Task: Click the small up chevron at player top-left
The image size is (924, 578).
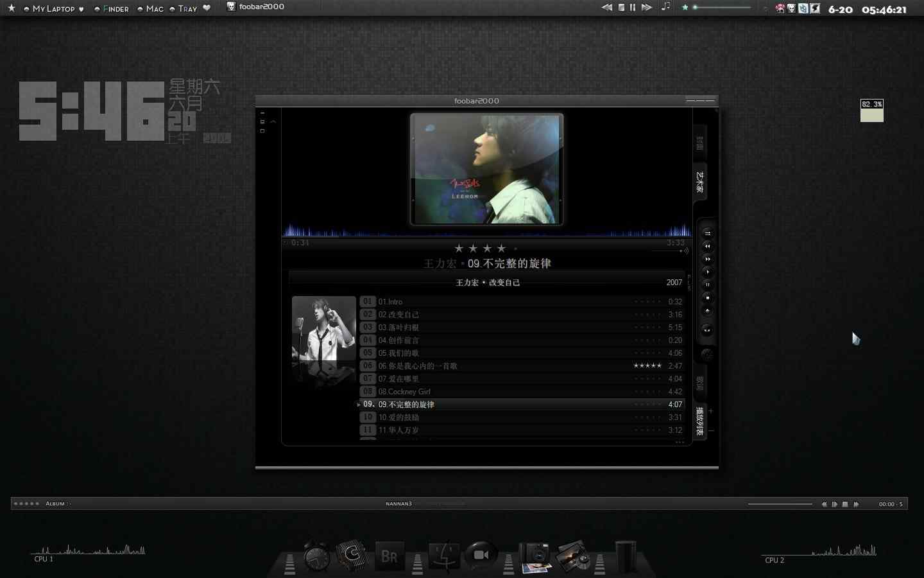Action: [x=273, y=121]
